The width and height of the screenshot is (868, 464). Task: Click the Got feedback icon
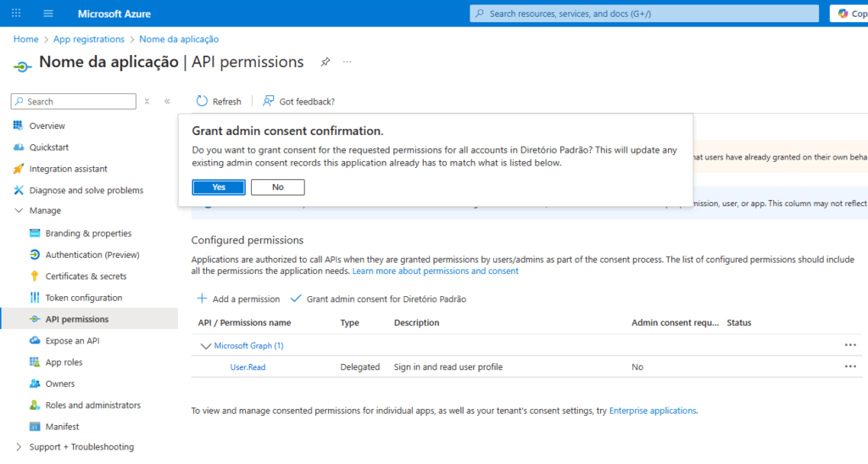pos(269,101)
